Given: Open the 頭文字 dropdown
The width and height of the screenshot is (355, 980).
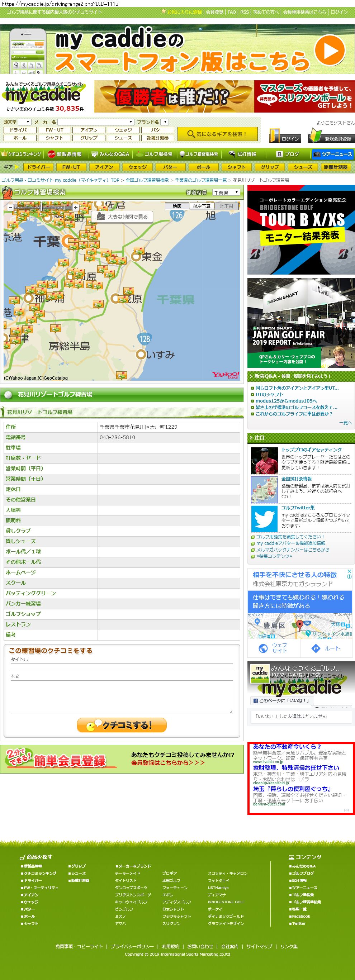Looking at the screenshot, I should pyautogui.click(x=25, y=122).
